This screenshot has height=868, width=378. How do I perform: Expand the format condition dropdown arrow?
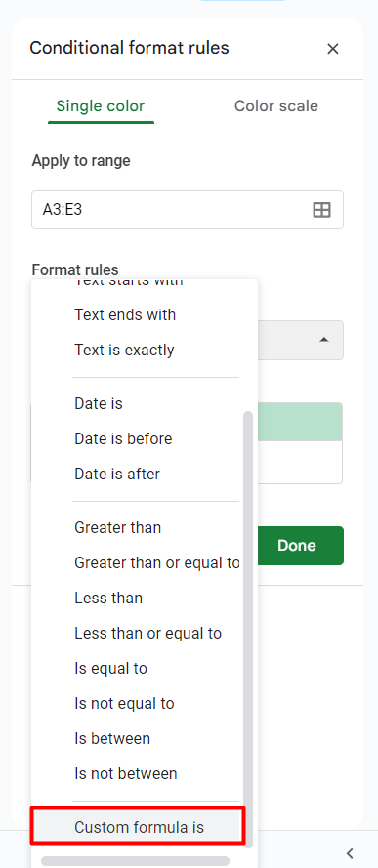[323, 340]
